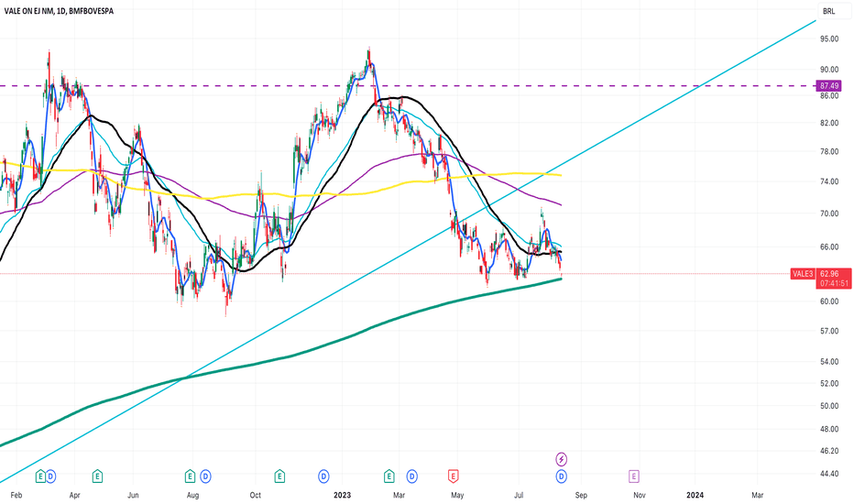
Task: Click the blue D dividend marker nearest Feb
Action: [x=50, y=477]
